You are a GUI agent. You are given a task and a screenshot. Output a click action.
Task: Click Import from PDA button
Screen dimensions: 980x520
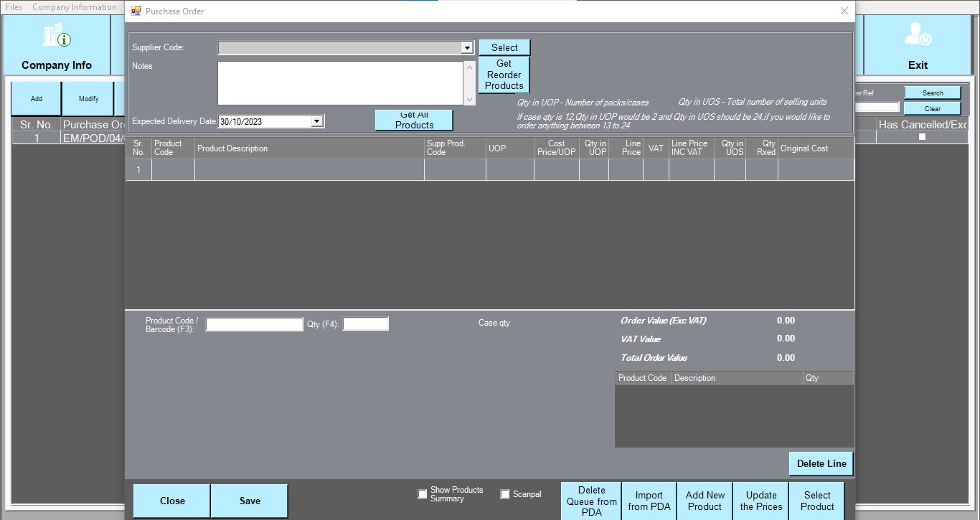(649, 501)
